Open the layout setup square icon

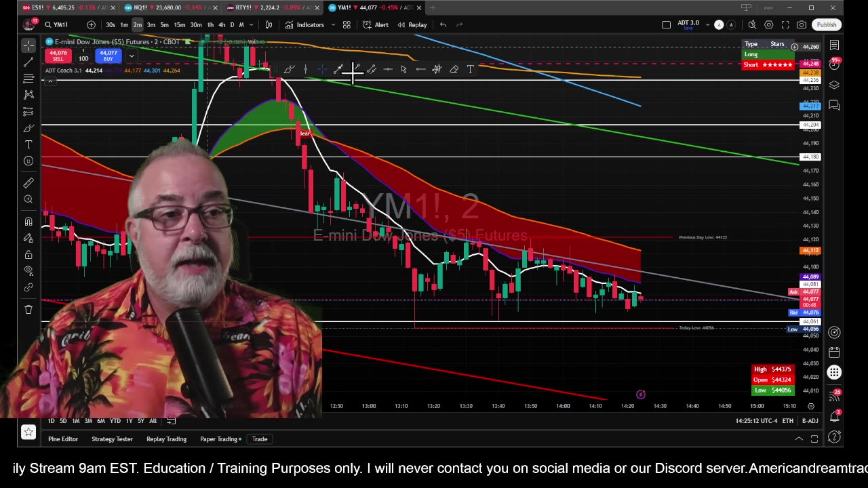tap(666, 25)
